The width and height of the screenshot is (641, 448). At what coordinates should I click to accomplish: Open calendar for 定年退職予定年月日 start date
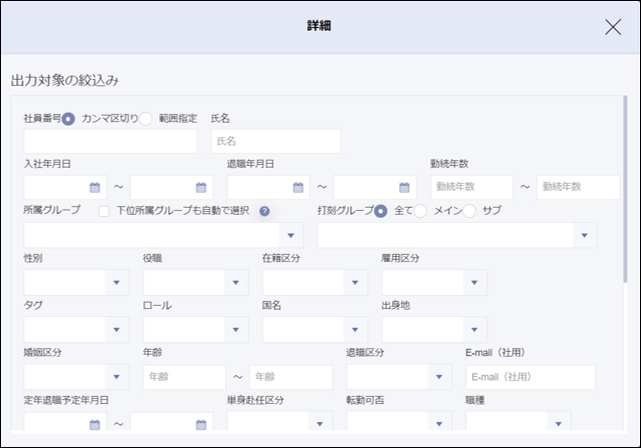coord(95,424)
